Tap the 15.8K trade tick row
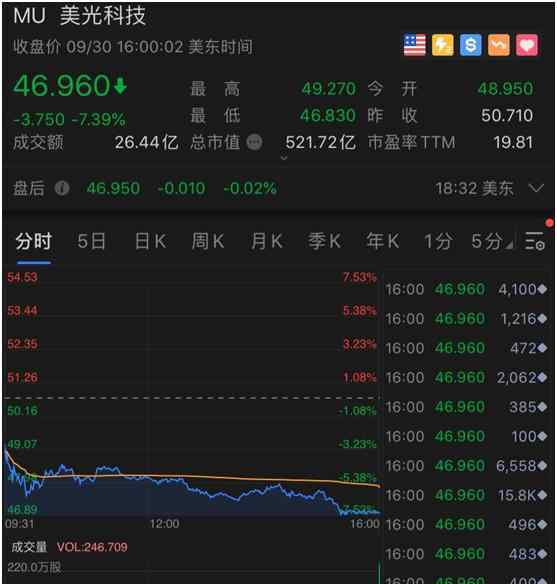 point(466,495)
